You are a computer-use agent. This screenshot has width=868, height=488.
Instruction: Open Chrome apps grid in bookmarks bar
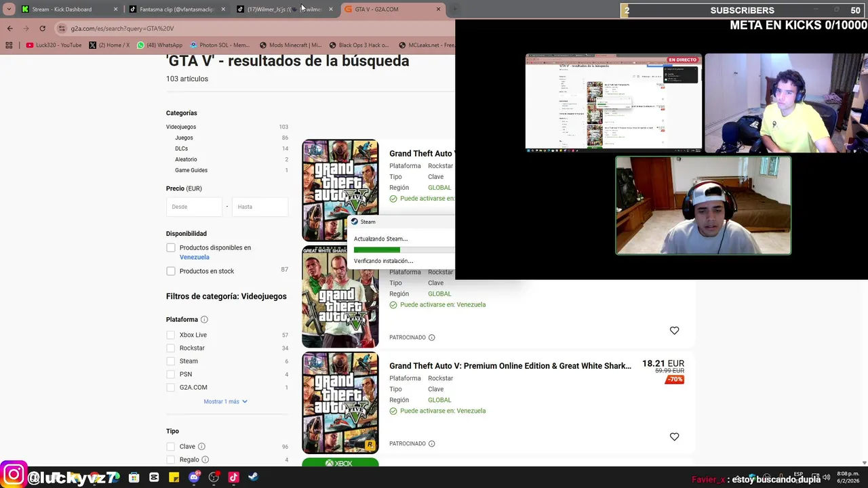point(9,45)
